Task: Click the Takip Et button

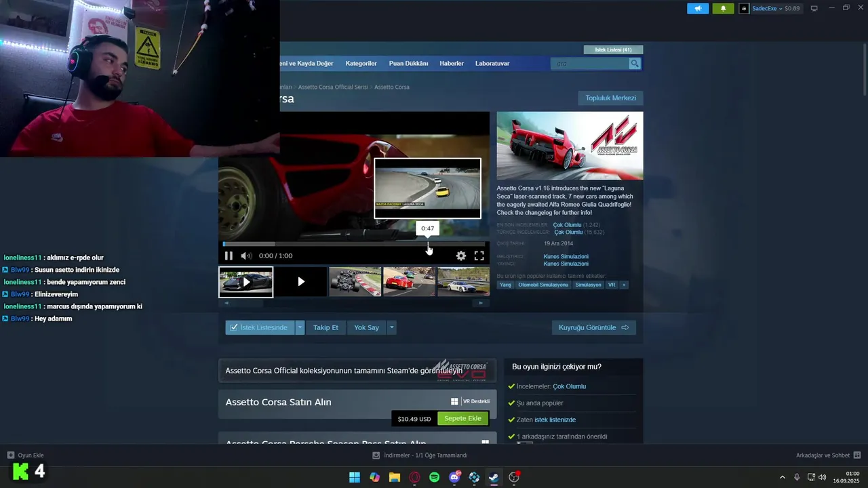Action: coord(325,327)
